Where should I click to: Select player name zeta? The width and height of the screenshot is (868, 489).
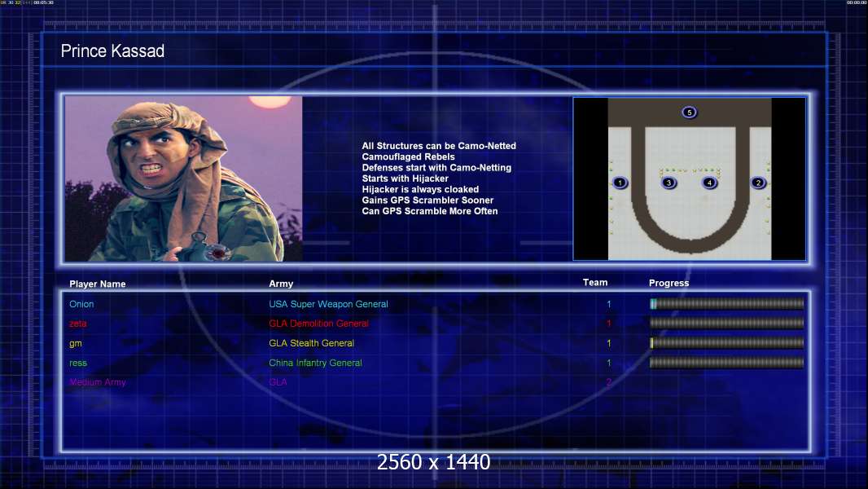coord(78,324)
